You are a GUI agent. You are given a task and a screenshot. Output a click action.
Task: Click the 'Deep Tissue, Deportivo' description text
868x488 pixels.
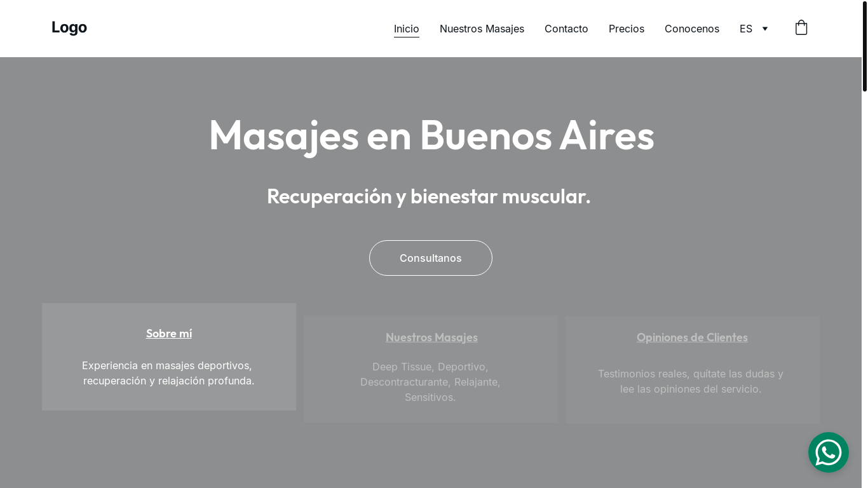pyautogui.click(x=430, y=382)
